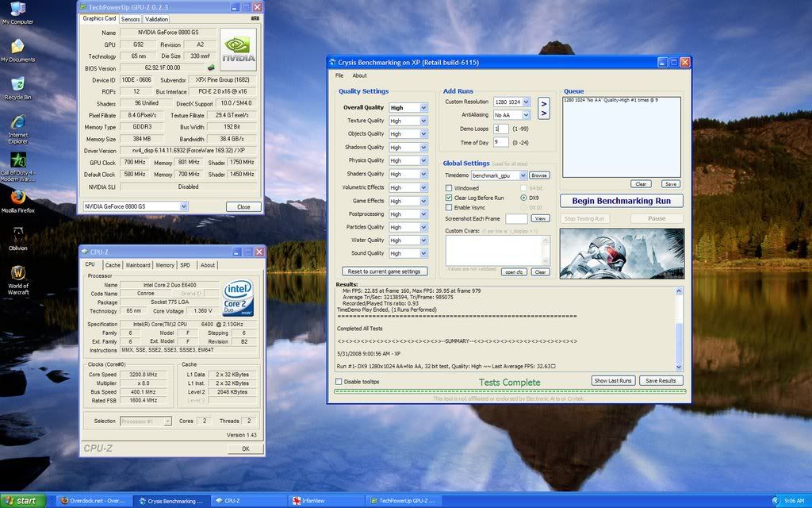Switch to Sensors tab in GPU-Z

click(131, 19)
